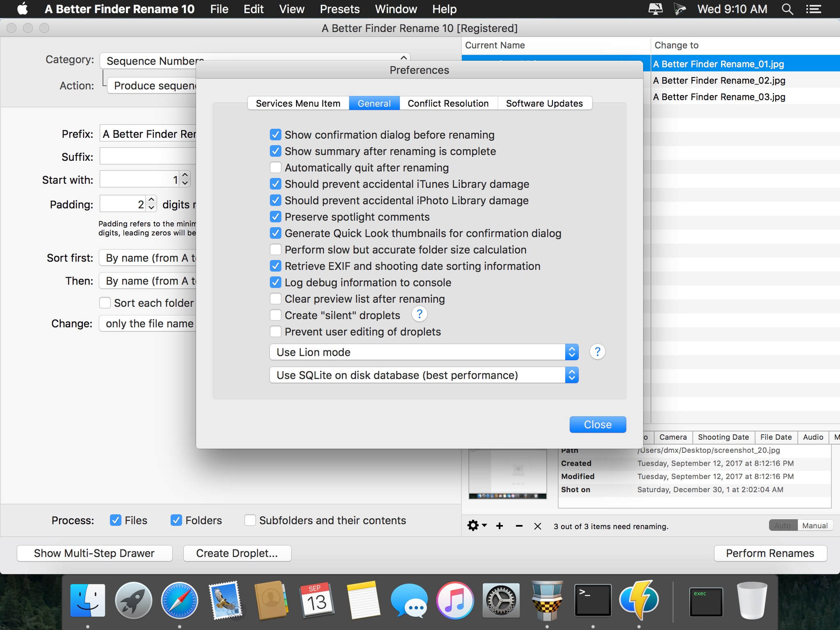
Task: Open Terminal from the dock
Action: pos(593,600)
